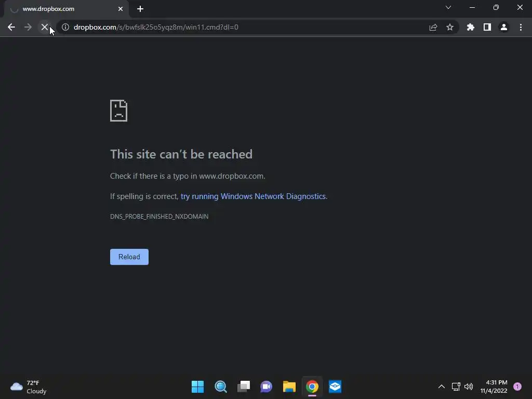Image resolution: width=532 pixels, height=399 pixels.
Task: Open network status tray icon
Action: coord(456,387)
